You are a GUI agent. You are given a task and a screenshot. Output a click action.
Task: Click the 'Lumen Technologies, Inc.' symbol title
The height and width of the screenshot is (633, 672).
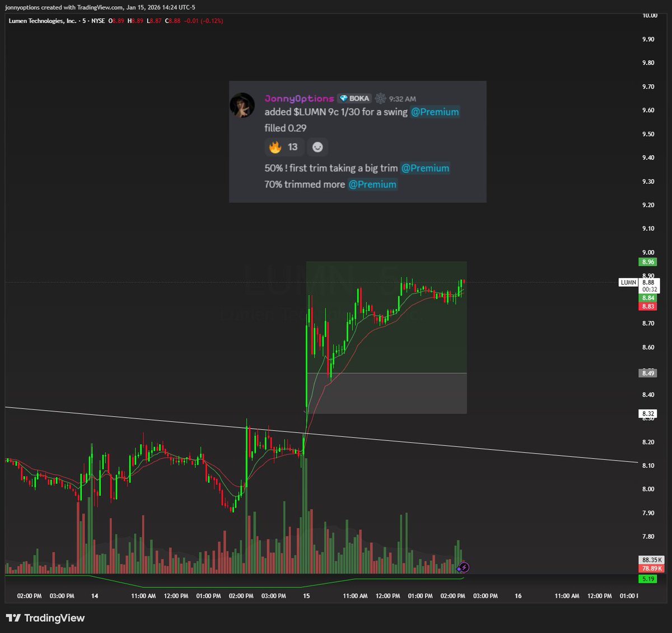click(43, 21)
